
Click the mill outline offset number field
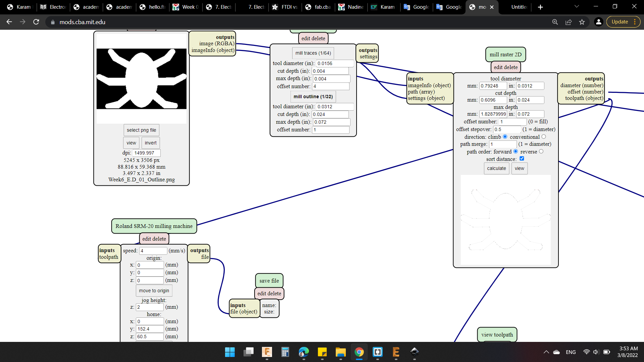(331, 130)
